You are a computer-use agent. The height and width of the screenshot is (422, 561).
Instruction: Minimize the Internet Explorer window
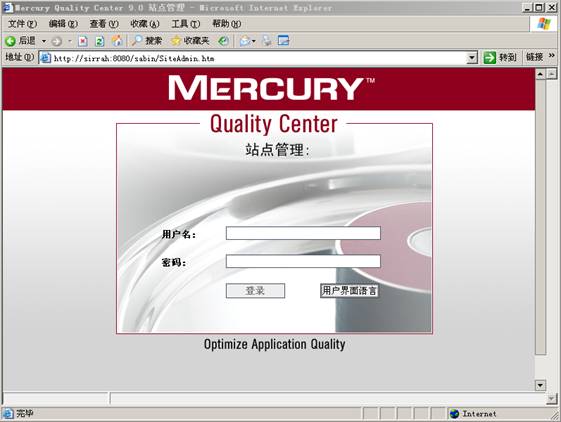click(x=528, y=8)
